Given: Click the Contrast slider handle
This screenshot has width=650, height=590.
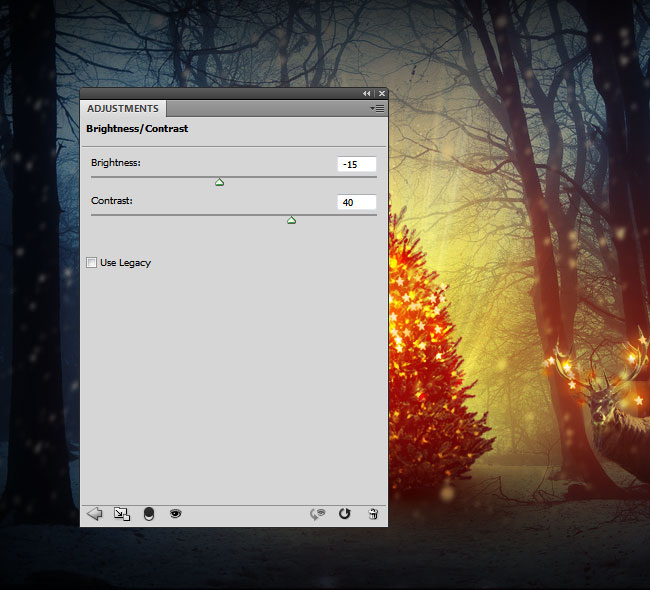Looking at the screenshot, I should coord(291,220).
